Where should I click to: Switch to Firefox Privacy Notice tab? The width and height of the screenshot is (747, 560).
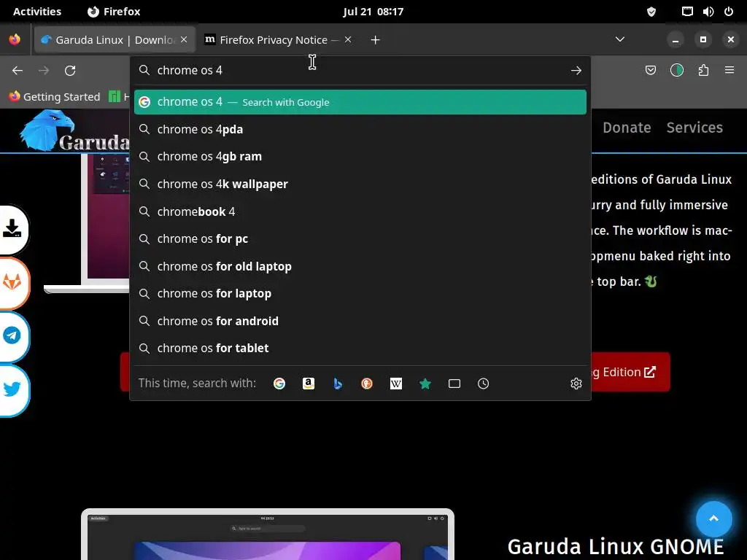279,40
